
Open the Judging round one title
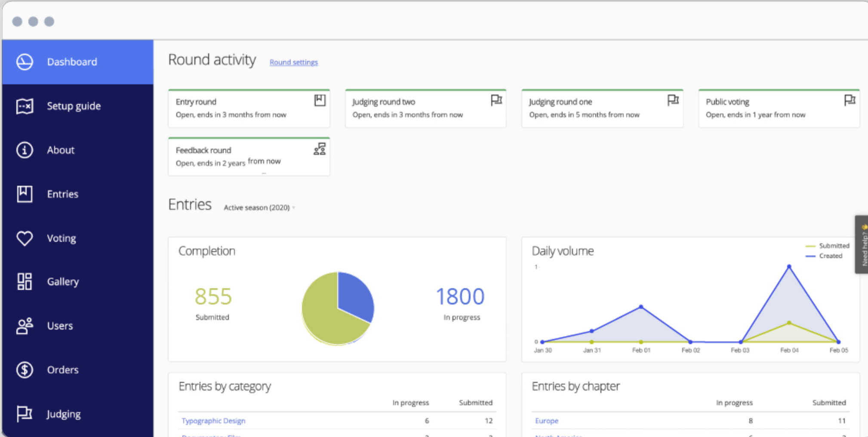coord(560,102)
